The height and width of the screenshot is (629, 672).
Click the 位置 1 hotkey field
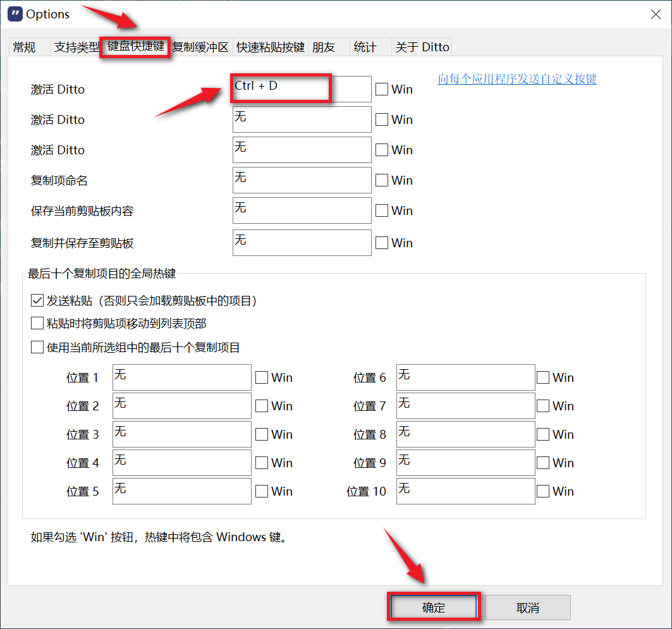tap(181, 377)
